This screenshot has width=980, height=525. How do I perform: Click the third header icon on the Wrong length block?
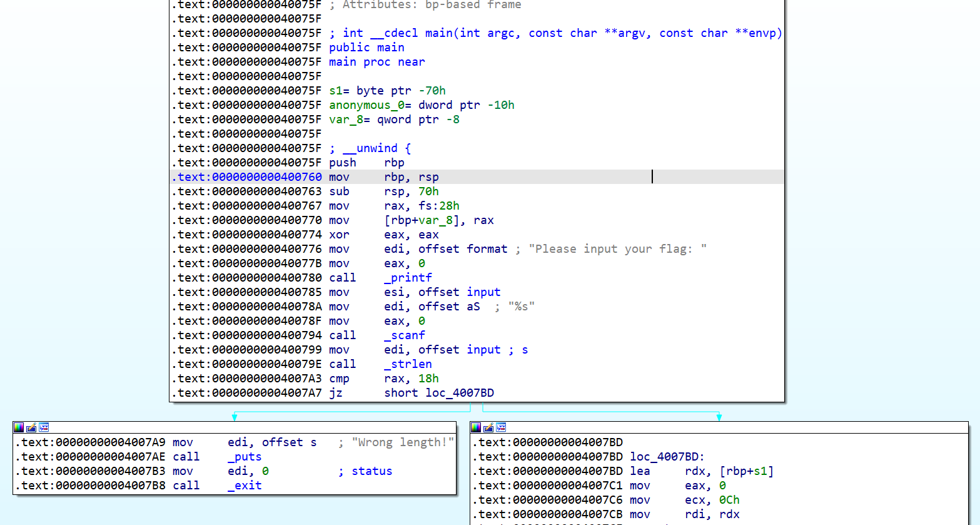tap(44, 427)
